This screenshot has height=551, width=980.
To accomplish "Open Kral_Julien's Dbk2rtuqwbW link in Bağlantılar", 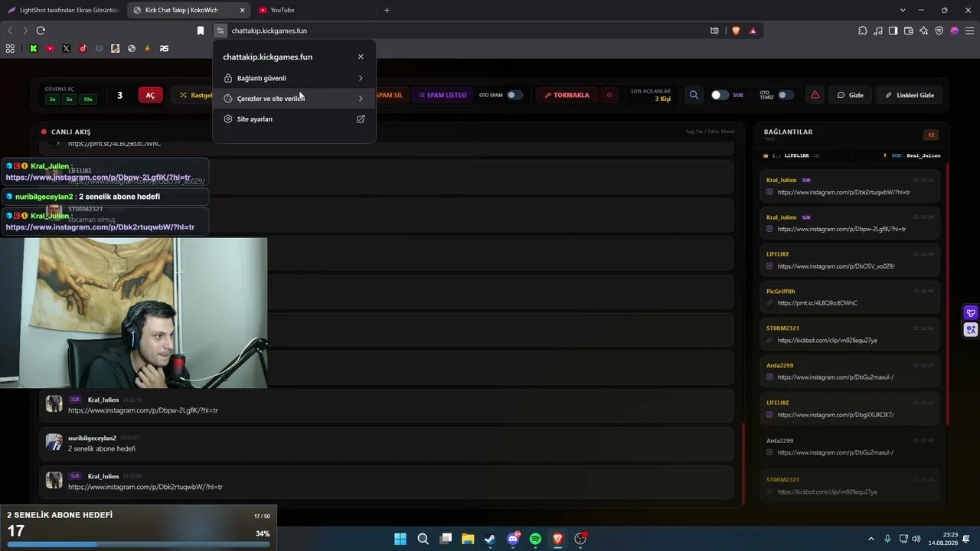I will click(844, 192).
